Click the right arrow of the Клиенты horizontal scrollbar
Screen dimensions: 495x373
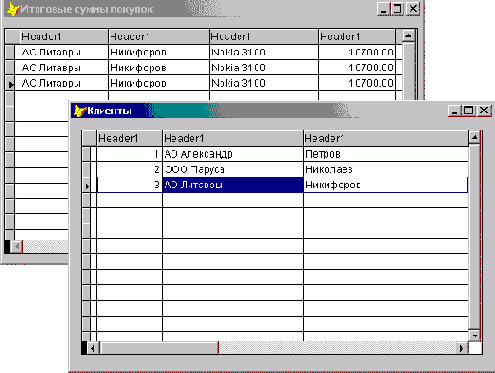[461, 349]
